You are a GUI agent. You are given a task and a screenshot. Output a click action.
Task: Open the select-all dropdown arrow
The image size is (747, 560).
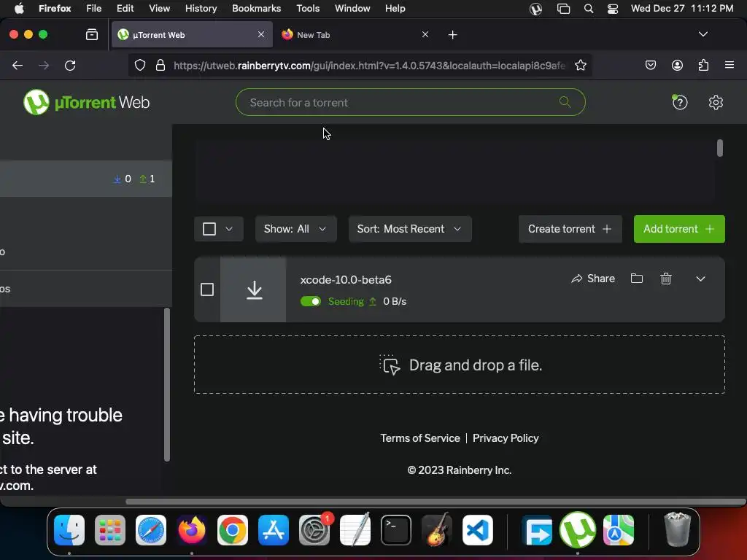pos(229,229)
